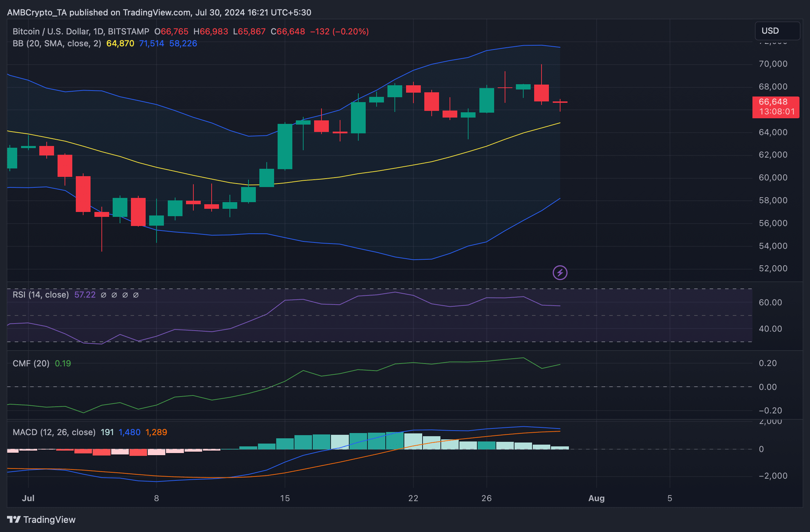The width and height of the screenshot is (810, 532).
Task: Click the CMF 0.00 axis label
Action: point(768,387)
